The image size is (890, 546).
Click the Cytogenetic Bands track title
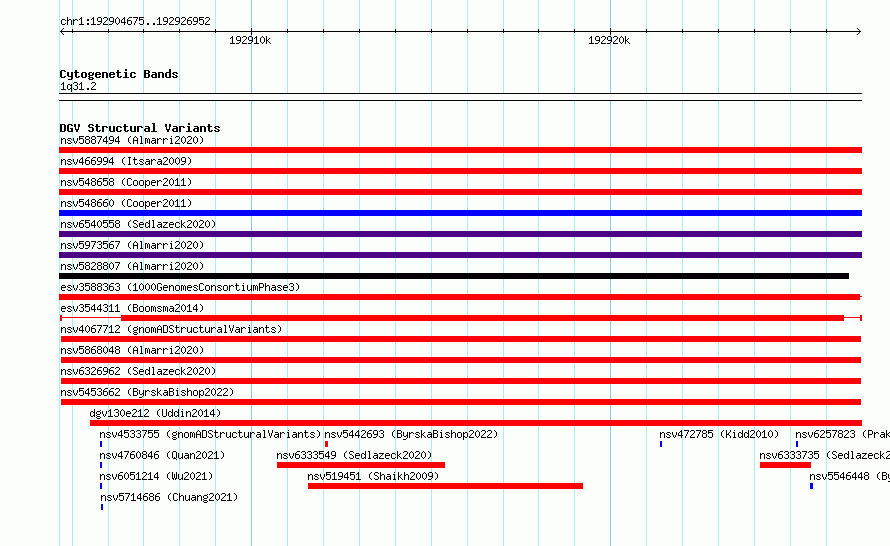(x=119, y=74)
